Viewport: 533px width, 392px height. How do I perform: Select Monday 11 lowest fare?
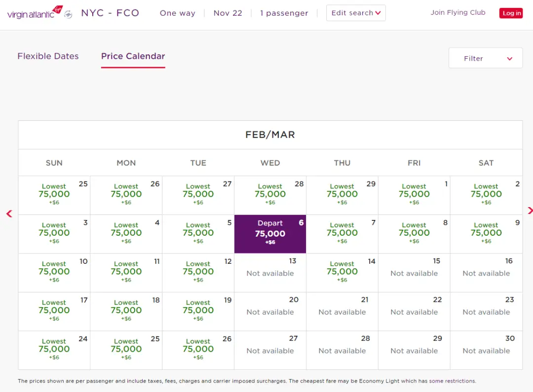click(126, 272)
